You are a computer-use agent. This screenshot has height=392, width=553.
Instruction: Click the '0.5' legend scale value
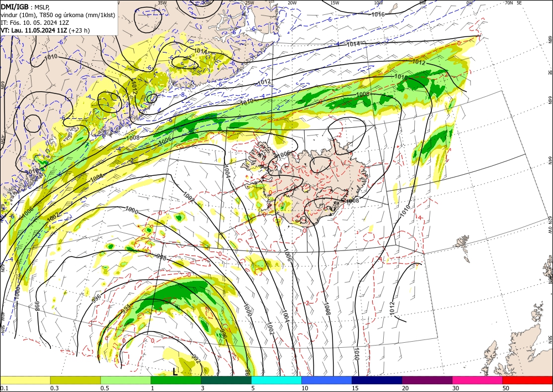point(105,388)
